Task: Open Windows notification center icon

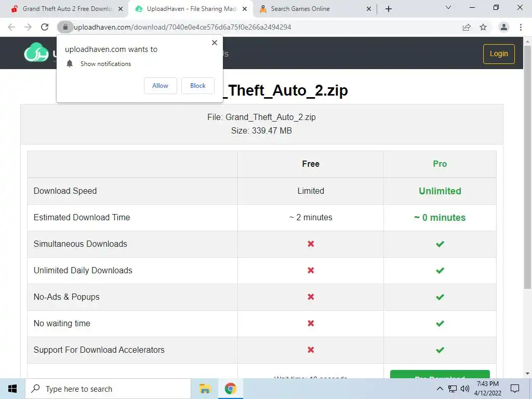Action: click(515, 389)
